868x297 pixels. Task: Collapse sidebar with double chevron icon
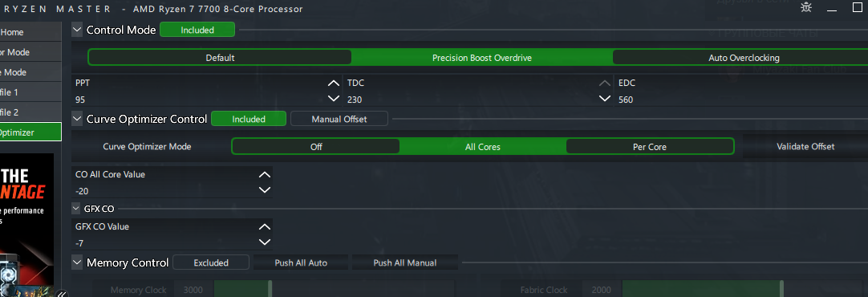point(62,294)
